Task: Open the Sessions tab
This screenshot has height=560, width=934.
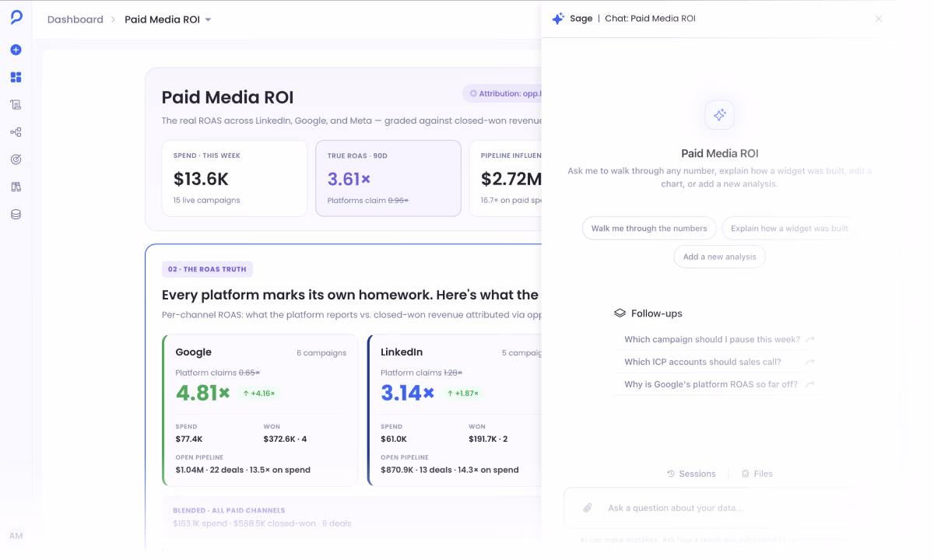Action: coord(691,474)
